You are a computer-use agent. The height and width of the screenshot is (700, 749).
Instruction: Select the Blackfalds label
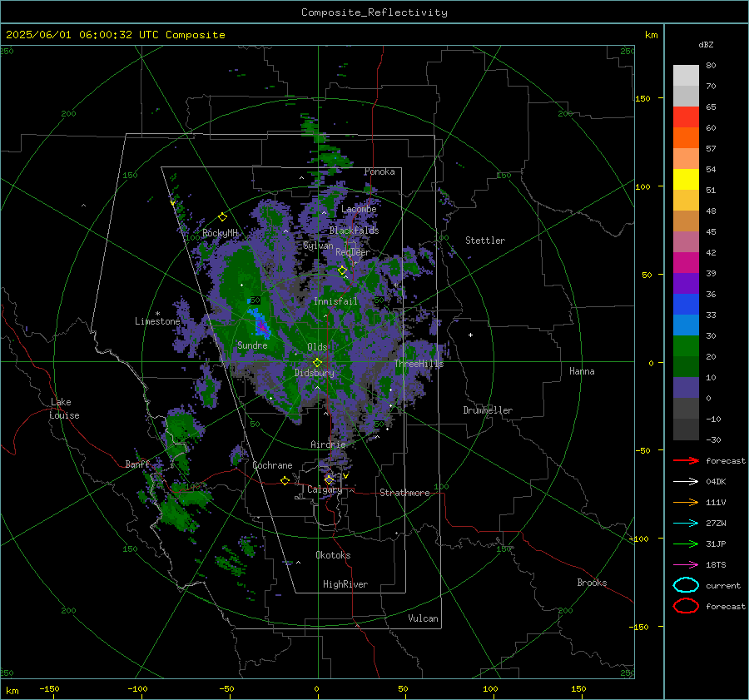(x=354, y=231)
